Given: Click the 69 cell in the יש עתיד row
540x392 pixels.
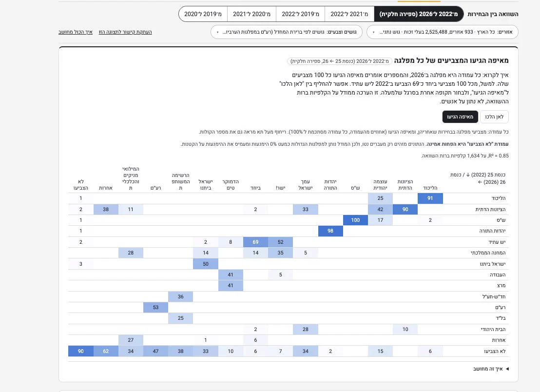Looking at the screenshot, I should coord(255,242).
